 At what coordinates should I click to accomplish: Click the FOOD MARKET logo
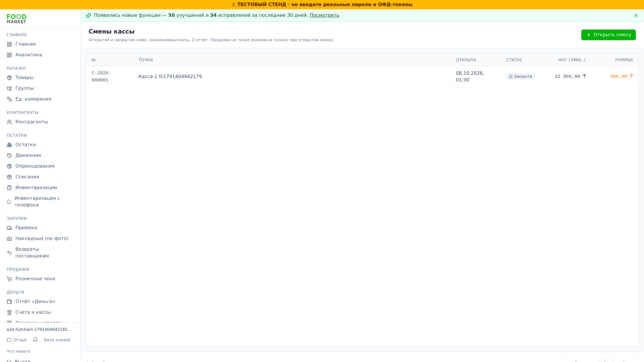point(16,19)
